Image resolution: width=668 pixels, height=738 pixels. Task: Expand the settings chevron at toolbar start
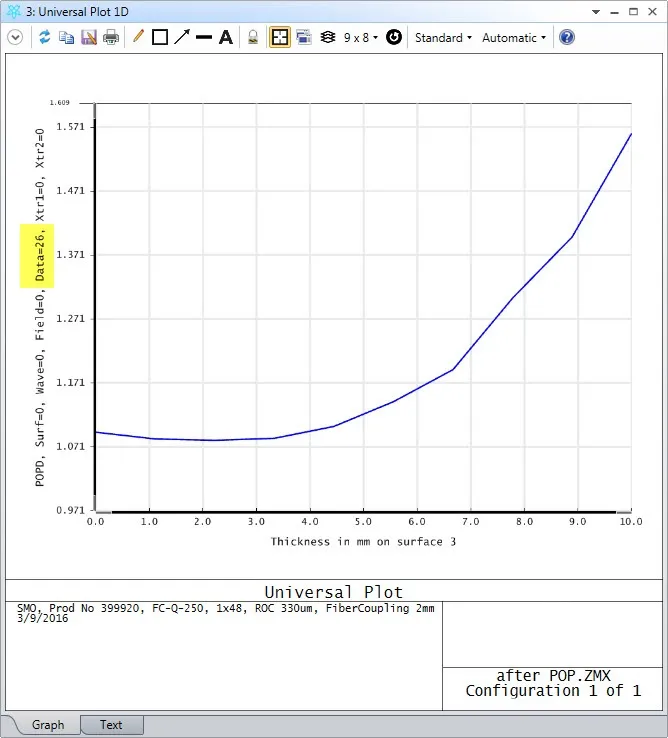15,37
